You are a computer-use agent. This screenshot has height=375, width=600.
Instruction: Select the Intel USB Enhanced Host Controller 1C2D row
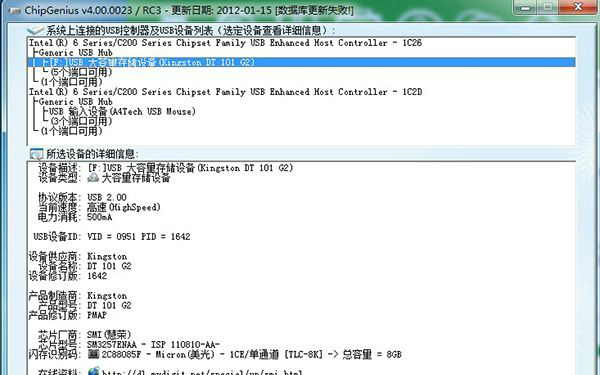coord(226,92)
